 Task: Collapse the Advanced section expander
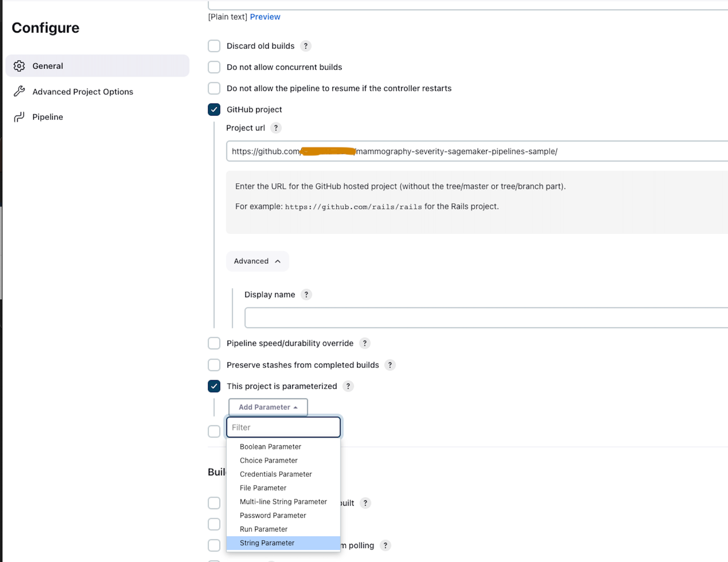257,261
